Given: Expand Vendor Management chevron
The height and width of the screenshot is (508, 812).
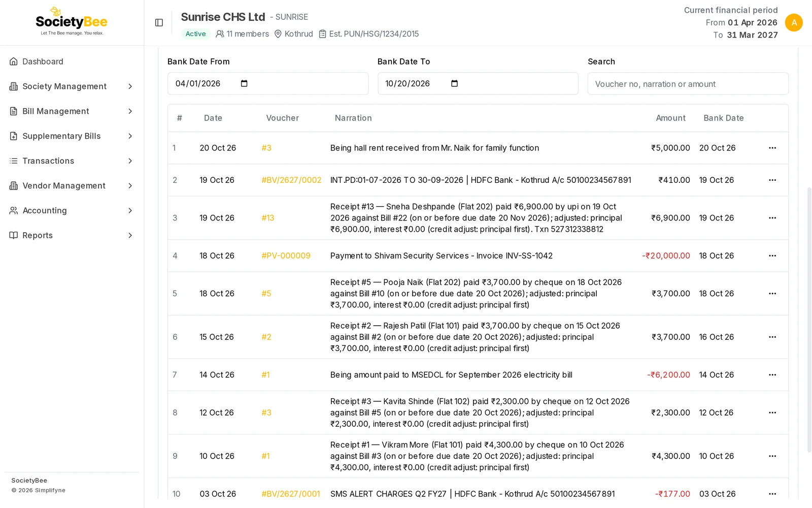Looking at the screenshot, I should (130, 186).
